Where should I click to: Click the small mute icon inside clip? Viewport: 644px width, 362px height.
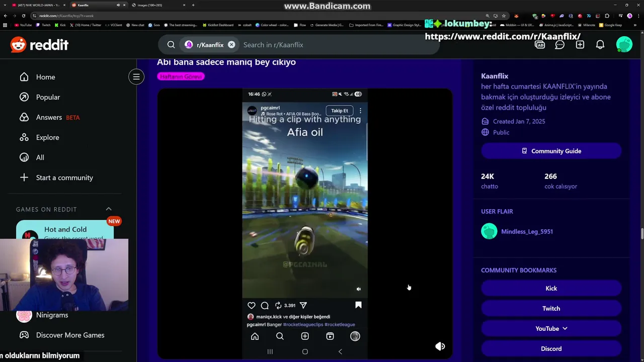(359, 289)
